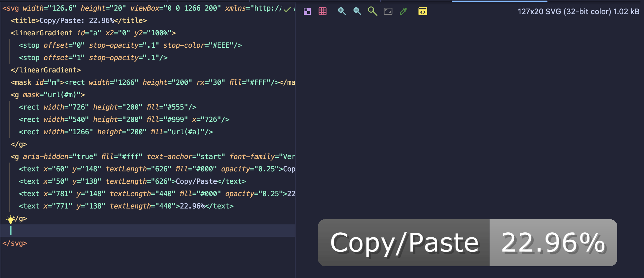Click the 22.96% section of the badge
Viewport: 644px width, 278px height.
click(x=553, y=243)
